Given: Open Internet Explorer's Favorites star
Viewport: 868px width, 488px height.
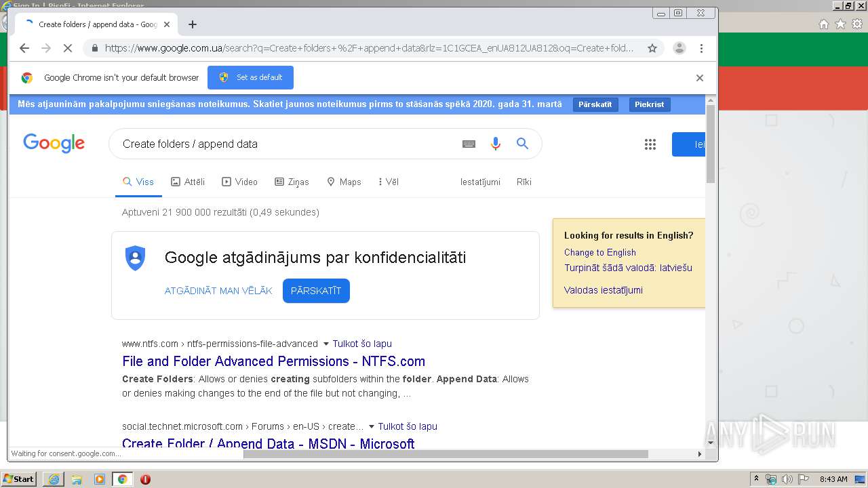Looking at the screenshot, I should pyautogui.click(x=840, y=24).
